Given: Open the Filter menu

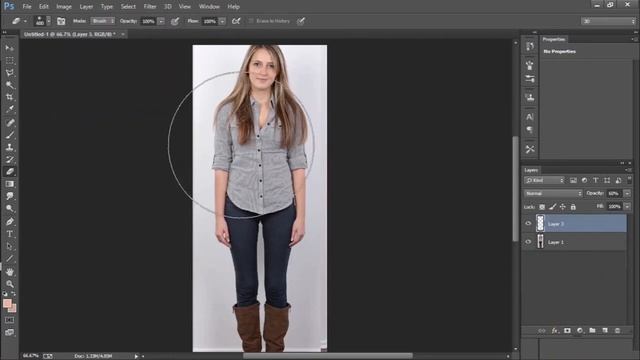Looking at the screenshot, I should tap(150, 7).
